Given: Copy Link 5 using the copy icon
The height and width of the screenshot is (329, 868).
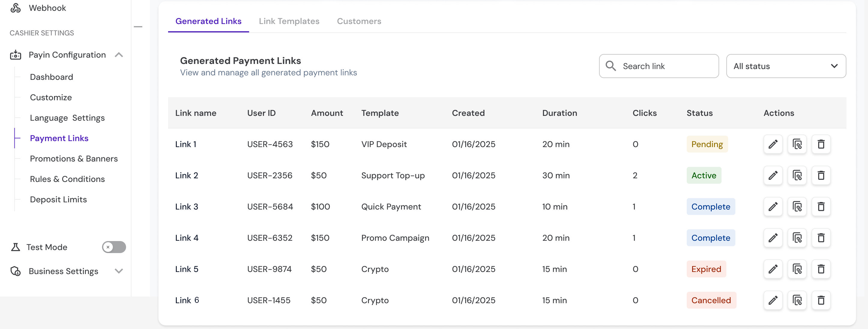Looking at the screenshot, I should coord(797,269).
